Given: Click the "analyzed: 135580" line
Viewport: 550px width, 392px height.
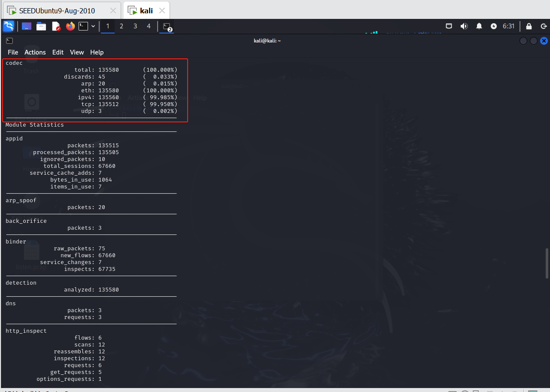Looking at the screenshot, I should [x=91, y=290].
